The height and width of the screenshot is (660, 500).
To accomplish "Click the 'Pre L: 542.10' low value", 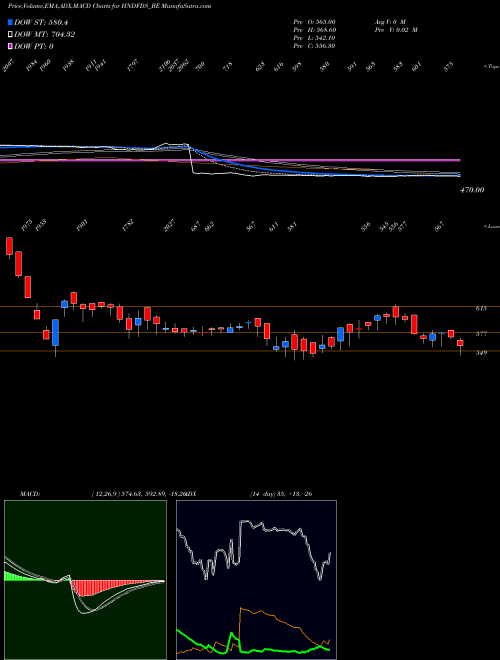I will [x=314, y=38].
